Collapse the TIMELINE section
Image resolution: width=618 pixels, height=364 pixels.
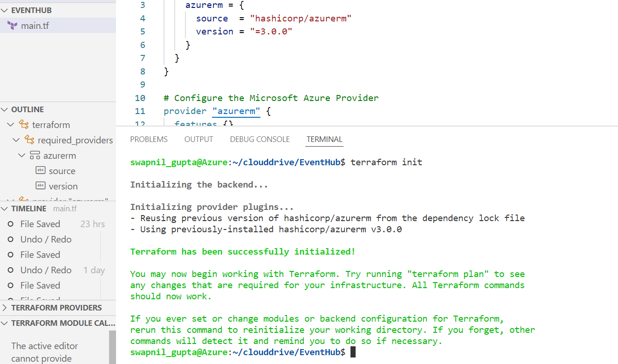pos(5,209)
